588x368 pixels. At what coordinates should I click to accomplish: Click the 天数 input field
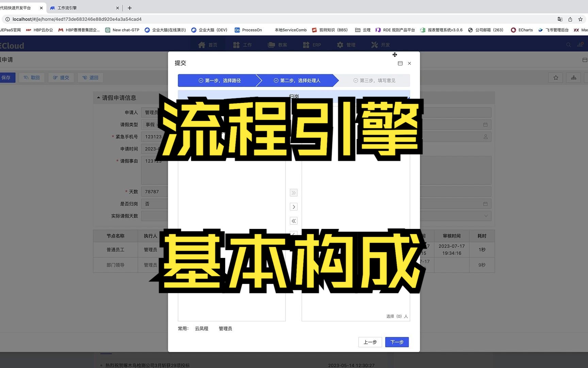tap(154, 192)
